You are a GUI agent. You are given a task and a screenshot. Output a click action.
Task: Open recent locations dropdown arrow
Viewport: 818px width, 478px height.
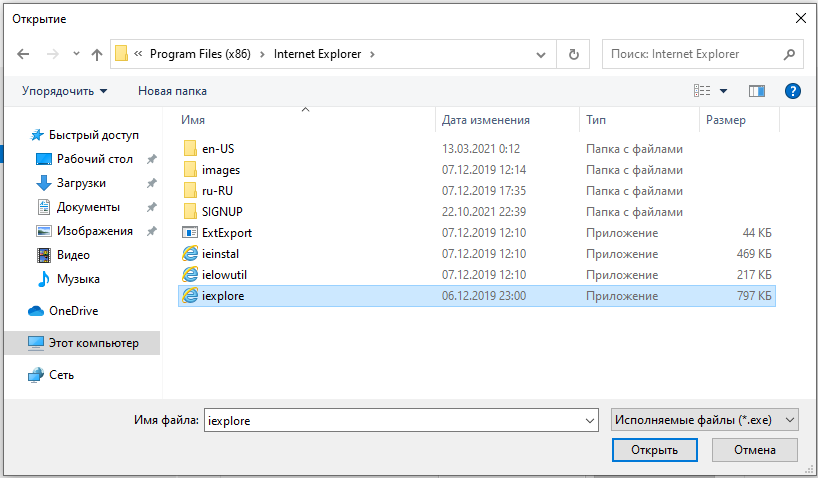pos(76,54)
